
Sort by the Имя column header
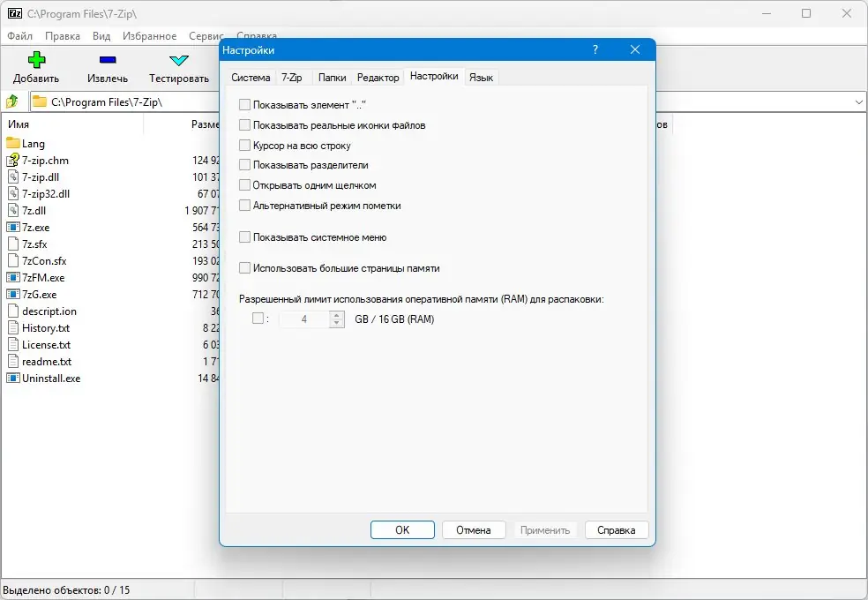tap(72, 124)
